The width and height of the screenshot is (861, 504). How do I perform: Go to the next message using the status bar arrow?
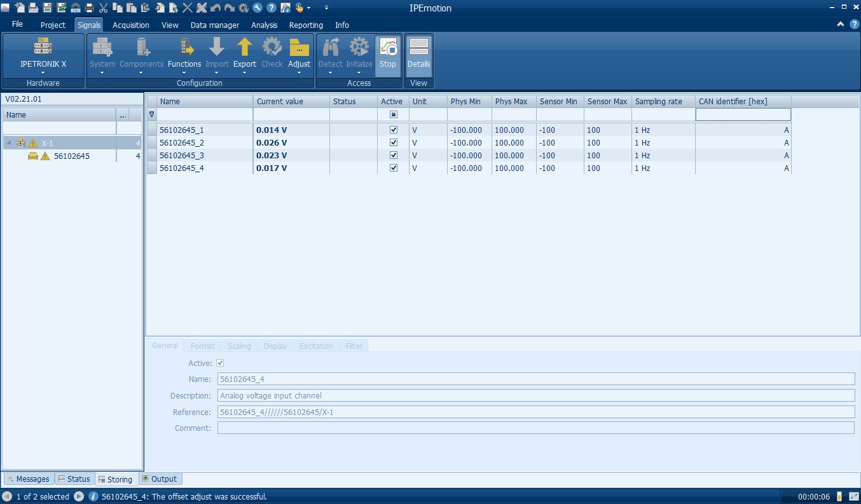(x=79, y=496)
